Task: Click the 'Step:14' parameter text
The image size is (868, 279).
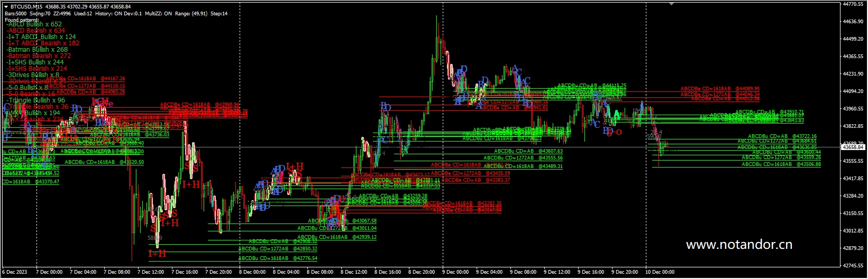Action: point(219,13)
